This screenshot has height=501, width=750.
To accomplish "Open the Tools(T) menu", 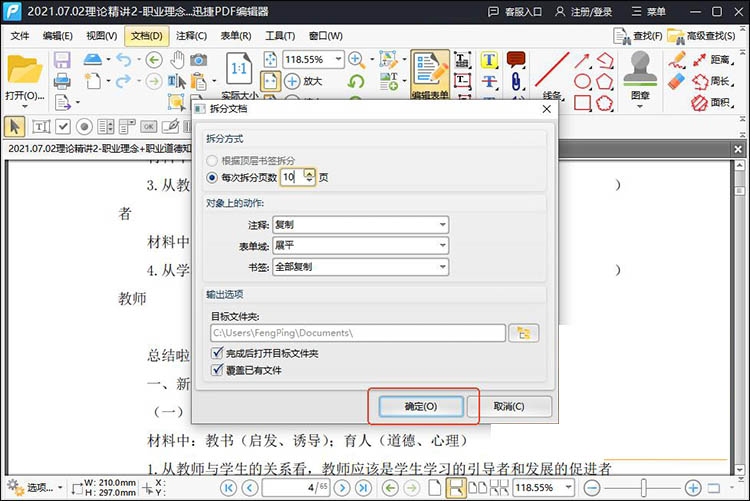I will pyautogui.click(x=280, y=36).
